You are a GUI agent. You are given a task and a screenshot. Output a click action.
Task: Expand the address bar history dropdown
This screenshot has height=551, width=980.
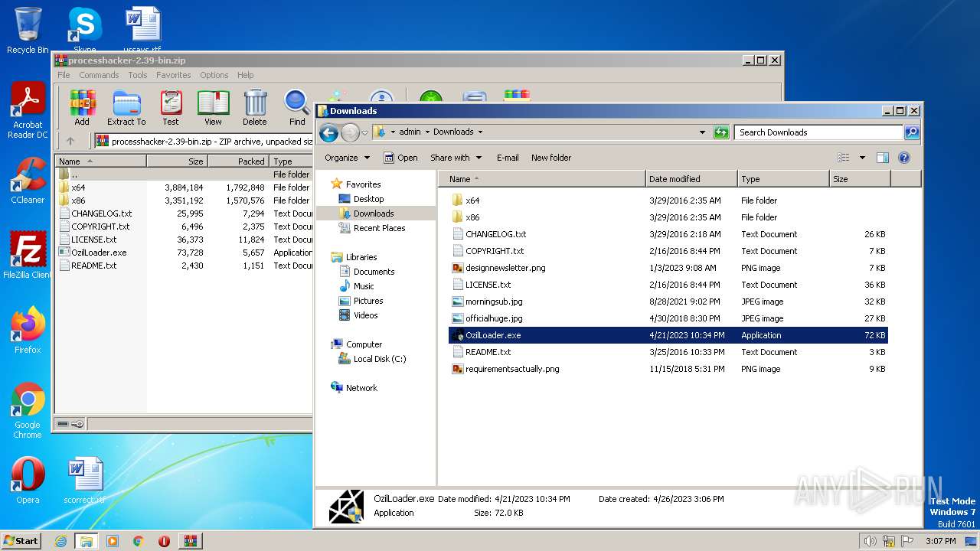point(702,132)
